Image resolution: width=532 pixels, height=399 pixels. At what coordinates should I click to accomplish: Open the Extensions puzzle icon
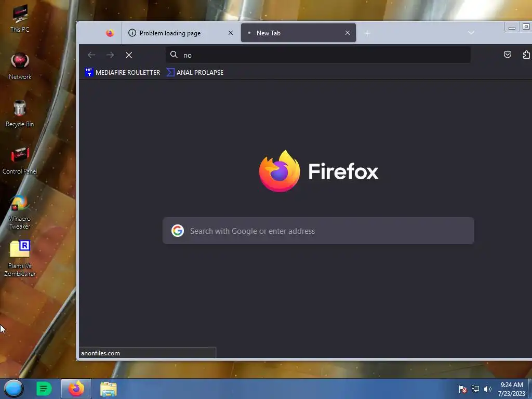pos(526,55)
